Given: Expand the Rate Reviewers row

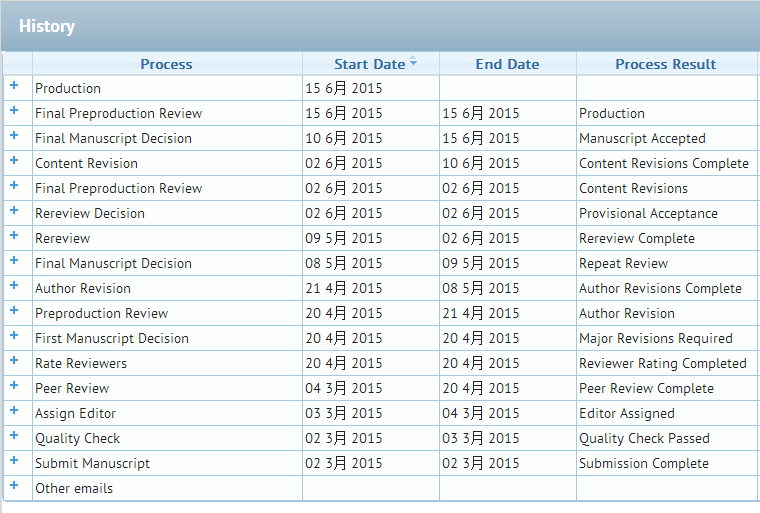Looking at the screenshot, I should [14, 361].
